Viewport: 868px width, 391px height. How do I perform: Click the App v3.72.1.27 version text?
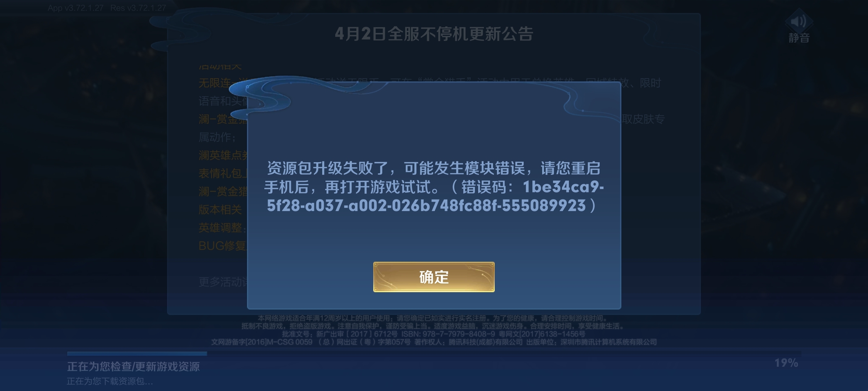(76, 8)
